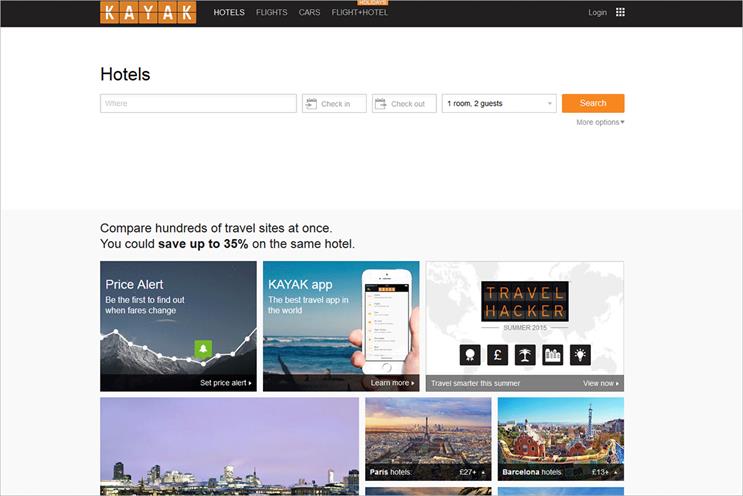Image resolution: width=743 pixels, height=496 pixels.
Task: Click the Login link
Action: click(x=598, y=12)
